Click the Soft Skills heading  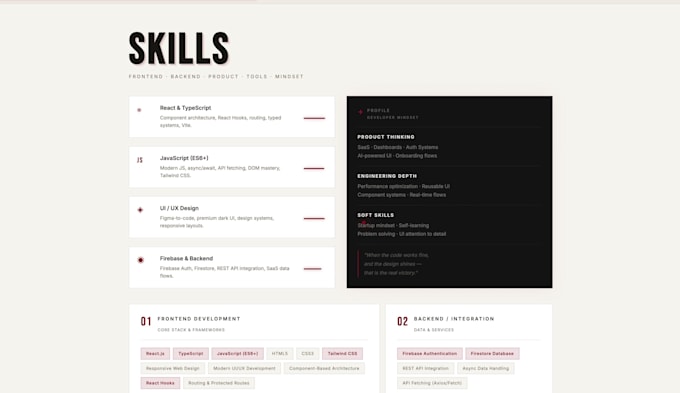tap(376, 215)
